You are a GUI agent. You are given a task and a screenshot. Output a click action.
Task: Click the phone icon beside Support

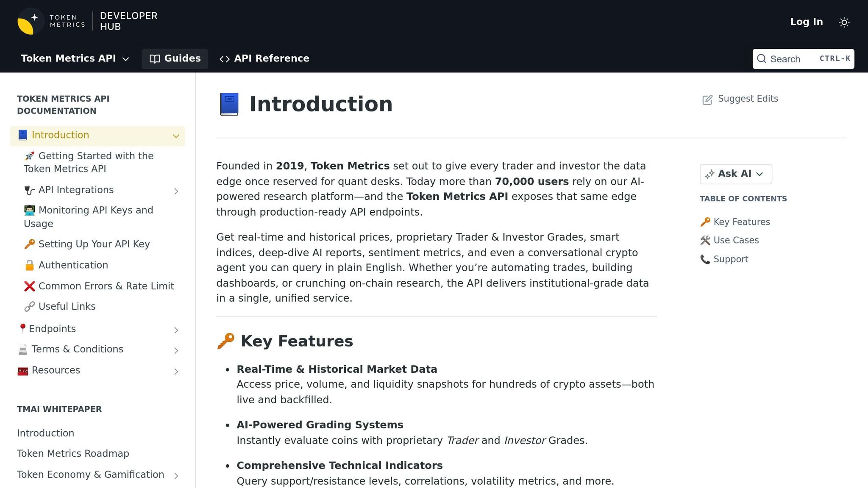[x=705, y=259]
